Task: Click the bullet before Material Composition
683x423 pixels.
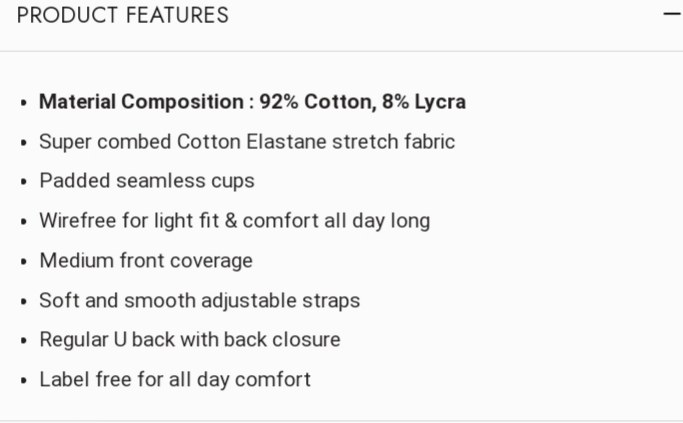Action: 23,103
